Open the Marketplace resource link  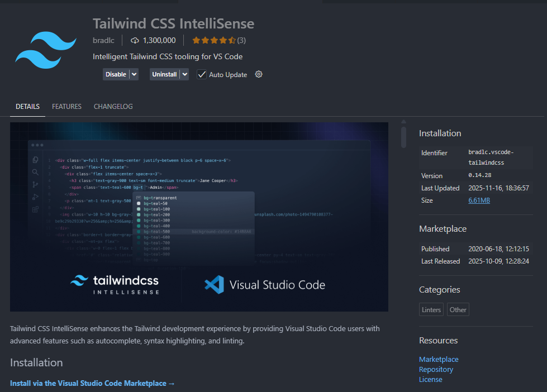(439, 359)
